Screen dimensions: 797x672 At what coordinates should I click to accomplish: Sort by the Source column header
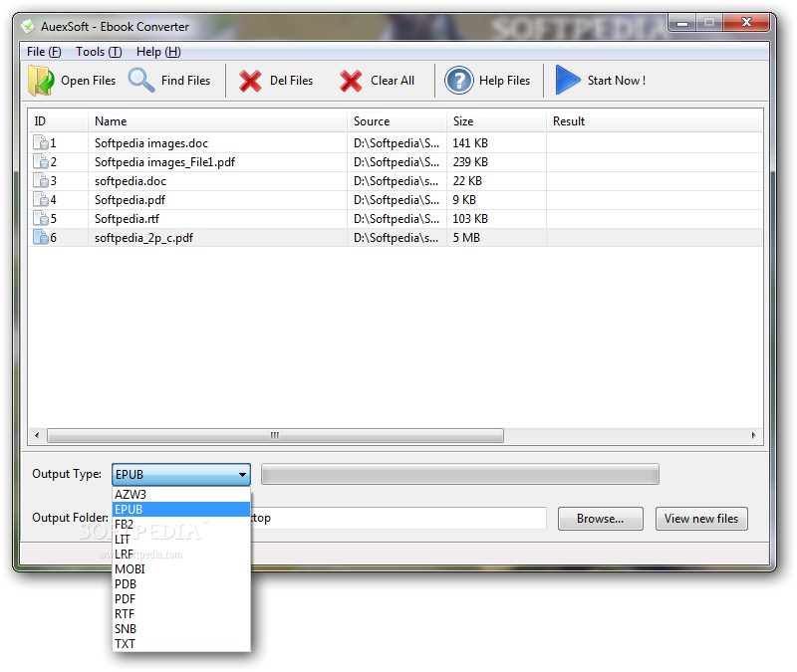coord(397,120)
